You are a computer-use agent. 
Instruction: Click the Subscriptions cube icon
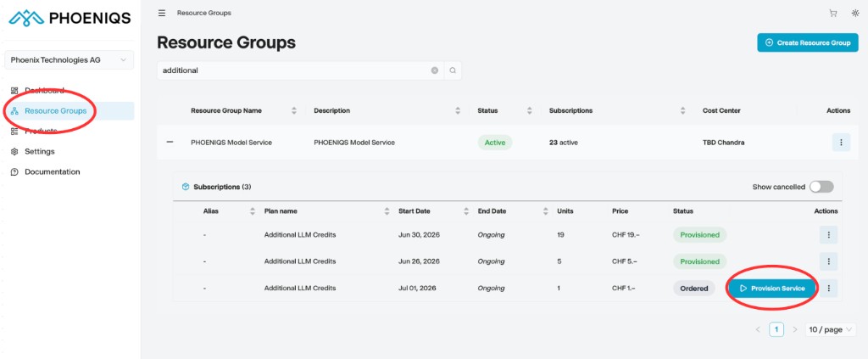pyautogui.click(x=186, y=187)
